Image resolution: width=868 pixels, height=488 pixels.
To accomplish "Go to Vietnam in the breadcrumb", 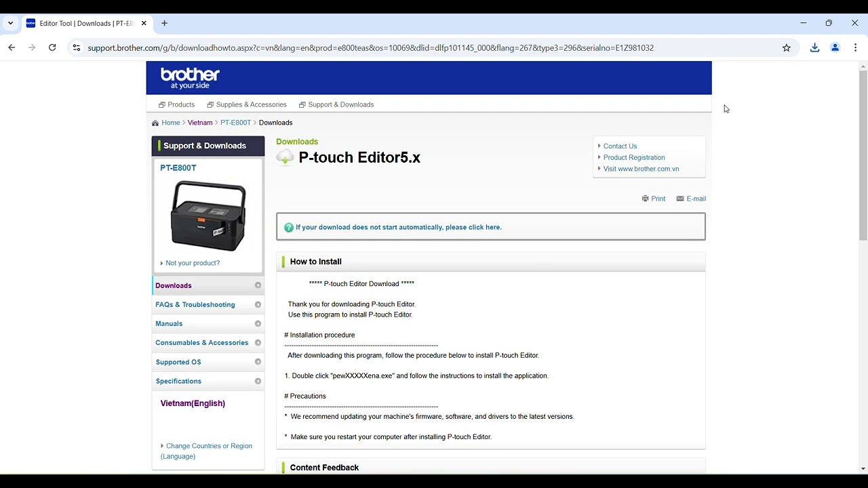I will click(x=200, y=123).
